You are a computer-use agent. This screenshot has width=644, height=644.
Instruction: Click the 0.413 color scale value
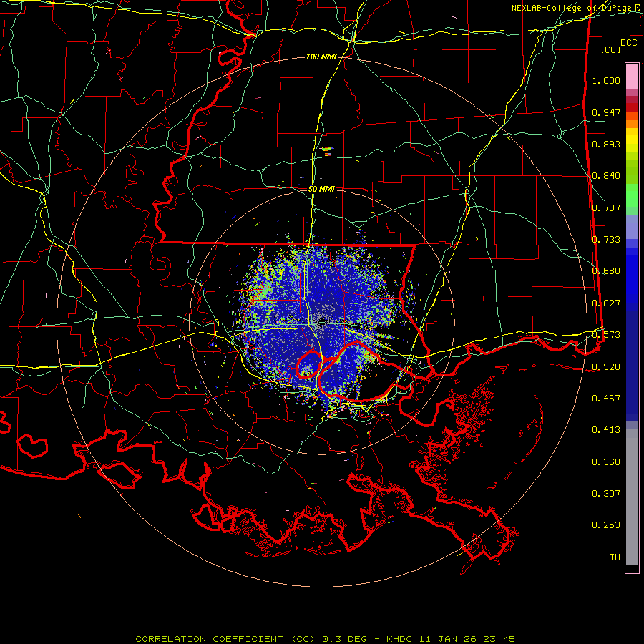coord(606,430)
